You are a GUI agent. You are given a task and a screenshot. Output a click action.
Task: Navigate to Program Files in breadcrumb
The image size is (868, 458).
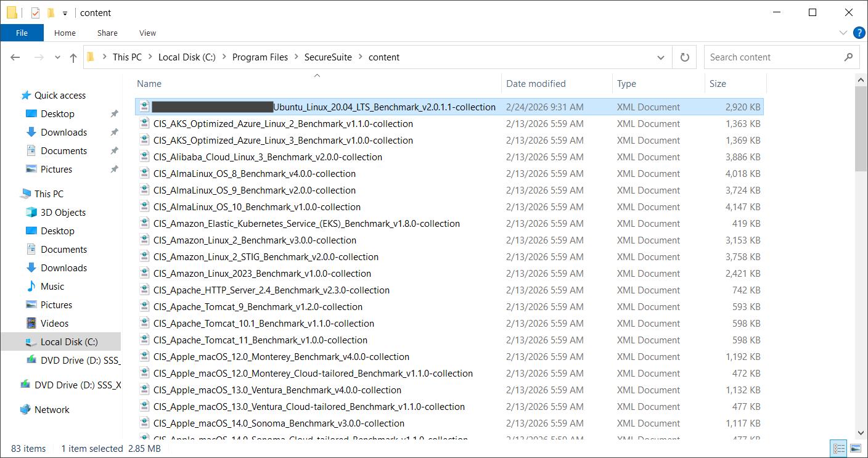click(x=260, y=57)
